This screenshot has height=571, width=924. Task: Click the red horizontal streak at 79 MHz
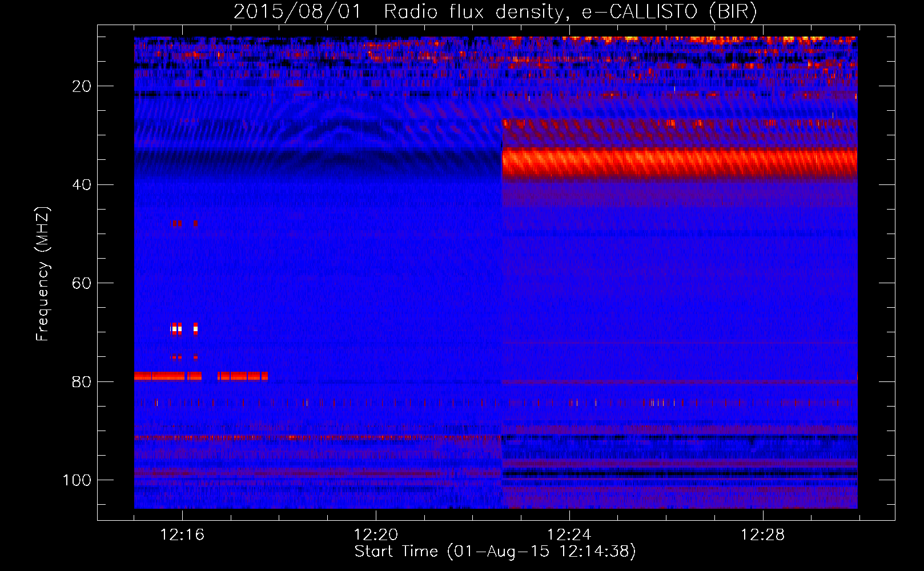(x=201, y=376)
